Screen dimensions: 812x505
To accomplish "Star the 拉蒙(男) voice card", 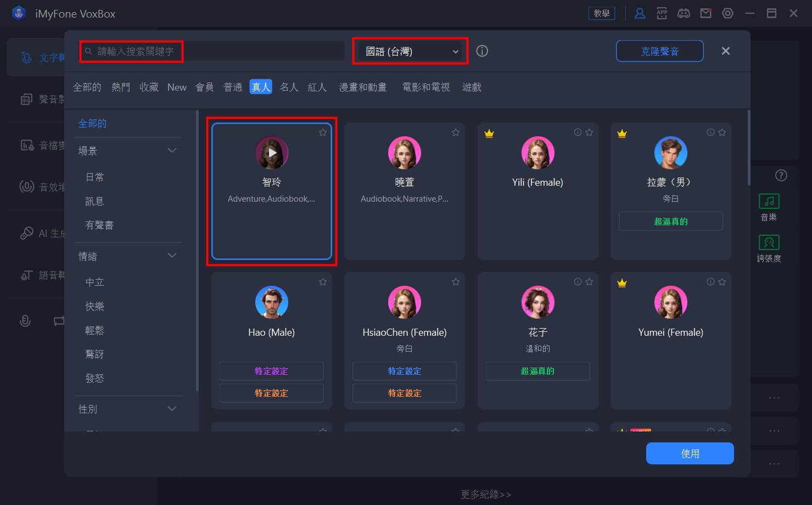I will pos(722,132).
